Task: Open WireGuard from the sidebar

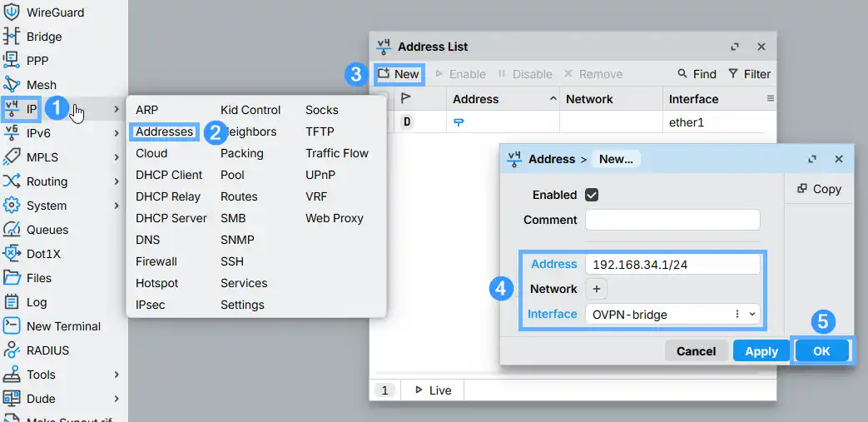Action: point(56,12)
